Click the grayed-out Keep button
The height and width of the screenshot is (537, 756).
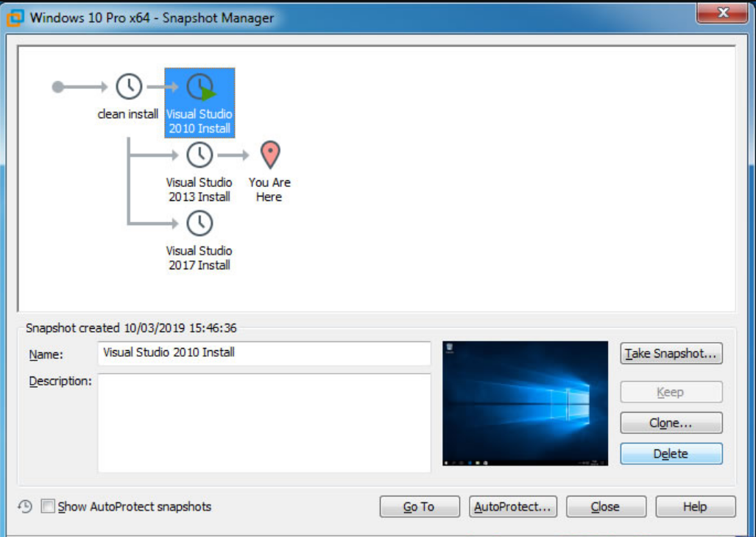tap(671, 392)
